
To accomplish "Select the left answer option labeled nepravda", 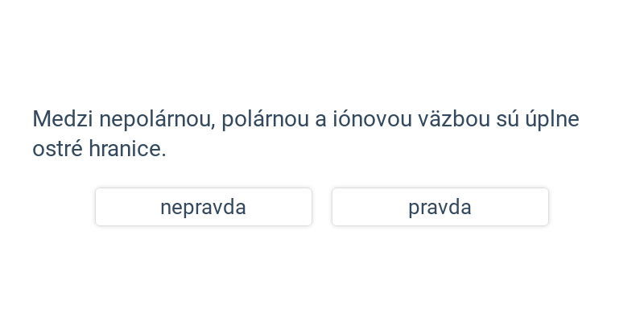I will click(x=204, y=207).
